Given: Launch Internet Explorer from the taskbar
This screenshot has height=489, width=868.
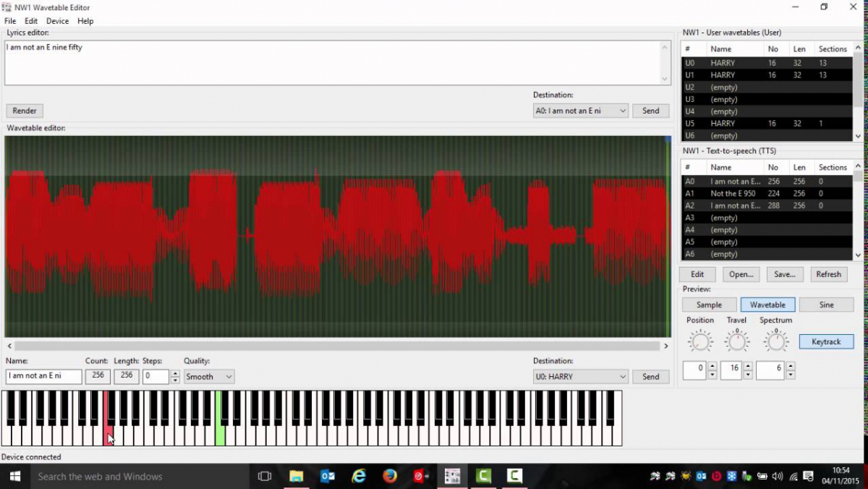Looking at the screenshot, I should [x=359, y=476].
